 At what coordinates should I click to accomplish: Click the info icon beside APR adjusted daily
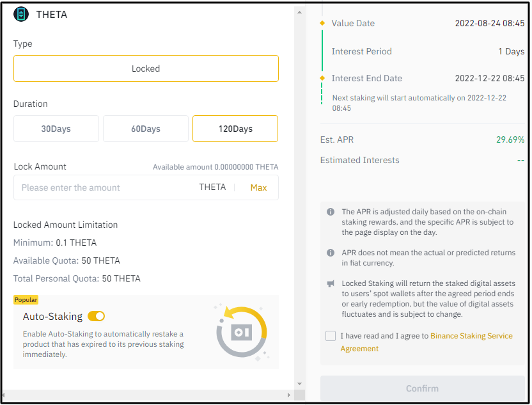click(x=331, y=212)
